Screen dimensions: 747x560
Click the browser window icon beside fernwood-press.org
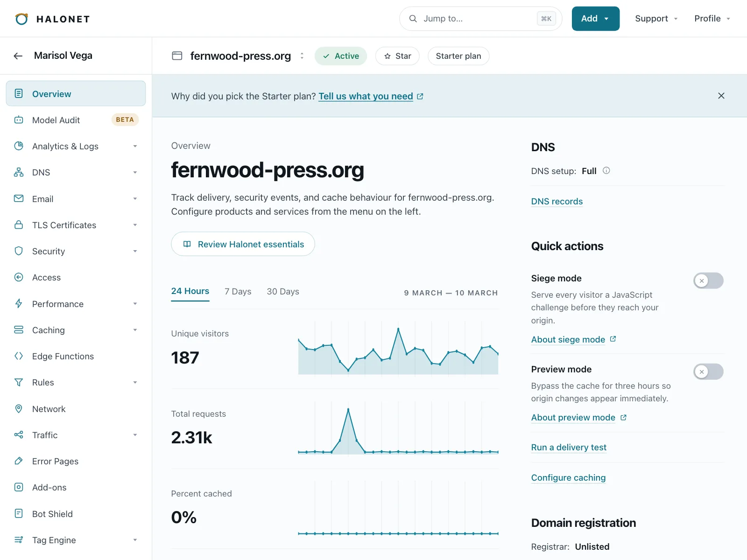coord(177,56)
